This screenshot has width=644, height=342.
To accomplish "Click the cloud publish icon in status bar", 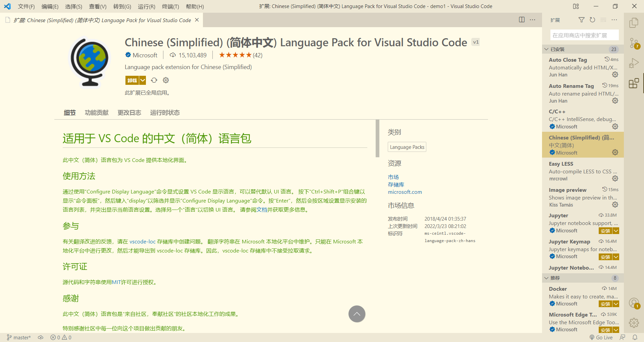I will 41,337.
